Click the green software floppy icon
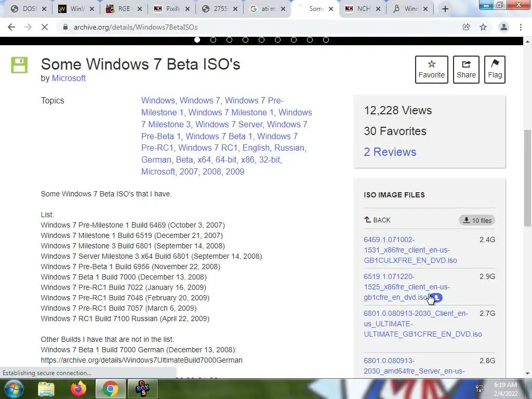 point(19,65)
